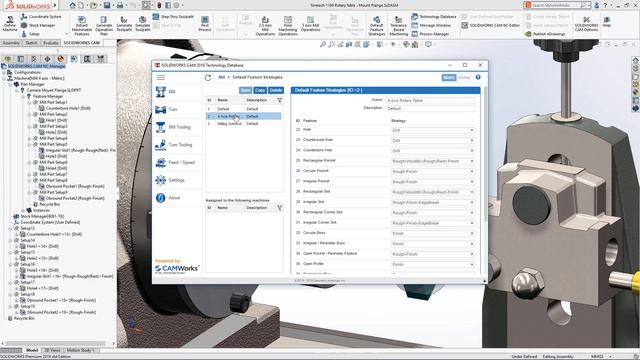Image resolution: width=640 pixels, height=360 pixels.
Task: Click the Define Machine icon
Action: (x=10, y=24)
